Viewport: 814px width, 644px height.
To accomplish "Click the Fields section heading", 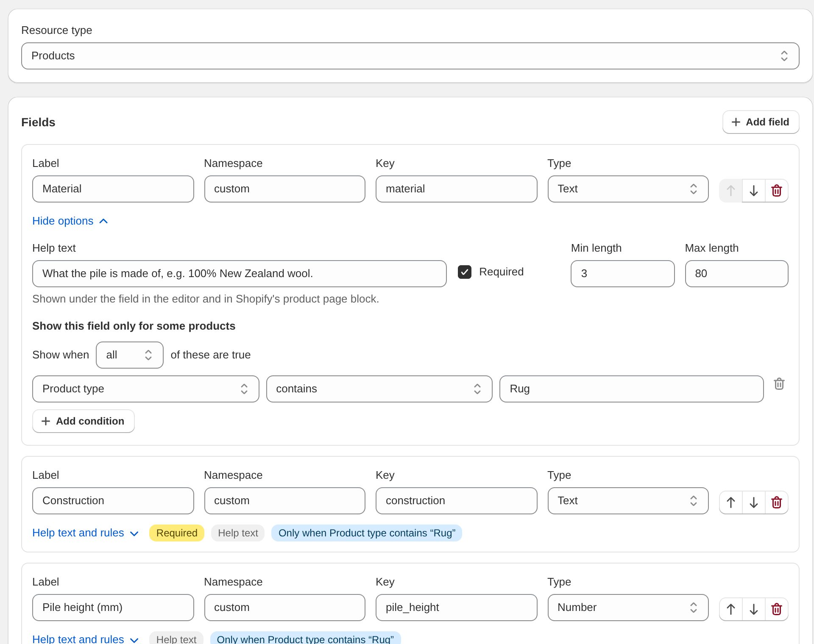I will [38, 122].
